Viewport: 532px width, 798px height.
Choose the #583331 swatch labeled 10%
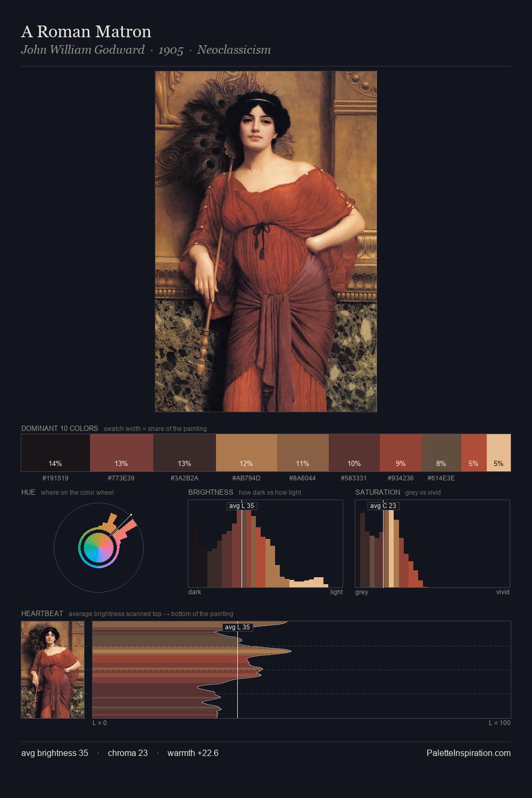[x=354, y=453]
